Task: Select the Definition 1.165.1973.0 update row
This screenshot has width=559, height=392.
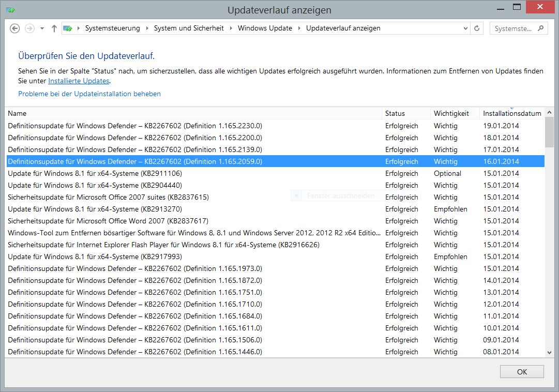Action: pyautogui.click(x=275, y=268)
